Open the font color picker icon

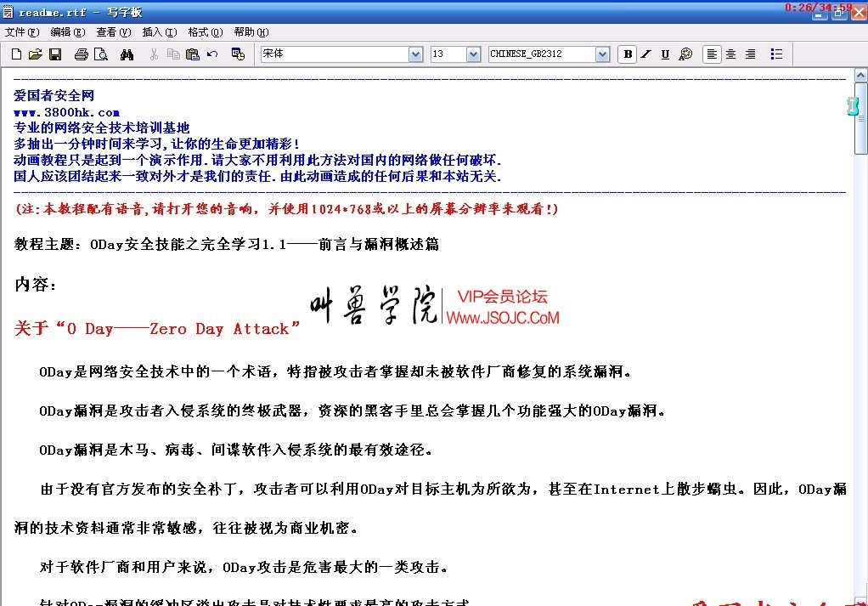[x=685, y=54]
